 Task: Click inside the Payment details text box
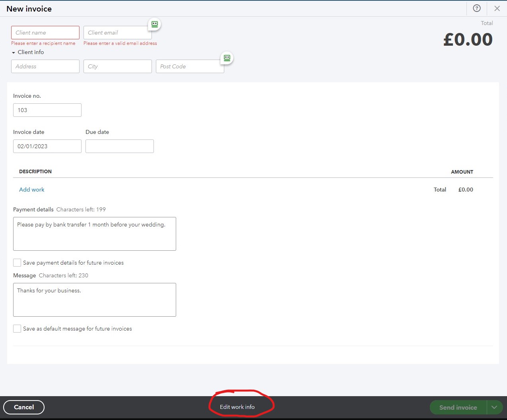coord(94,234)
